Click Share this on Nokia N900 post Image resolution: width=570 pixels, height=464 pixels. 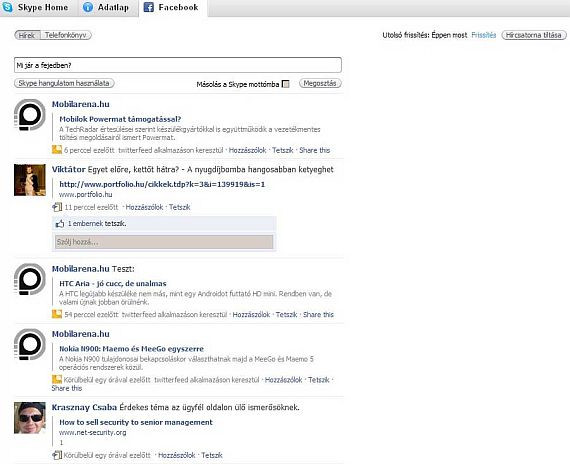click(67, 388)
